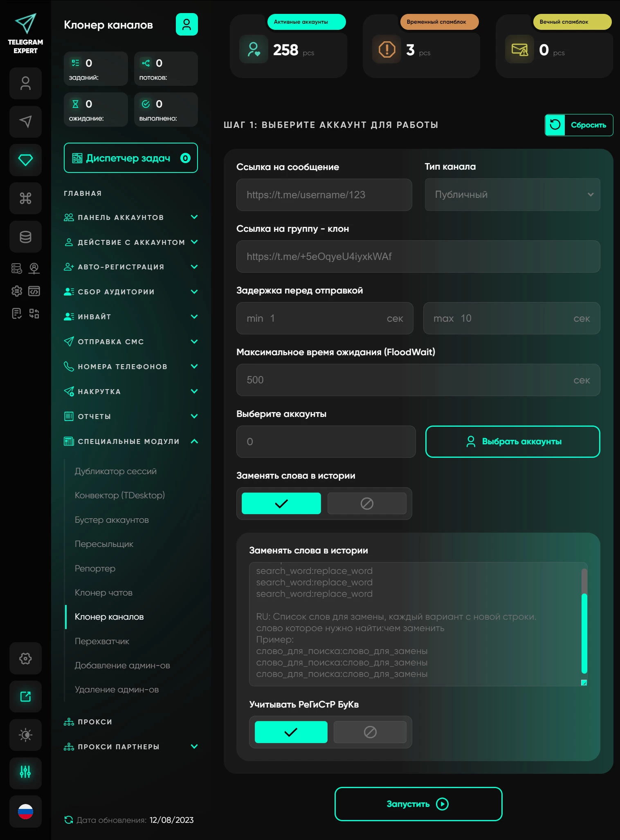620x840 pixels.
Task: Open the sliders equalizer sidebar icon
Action: click(x=25, y=773)
